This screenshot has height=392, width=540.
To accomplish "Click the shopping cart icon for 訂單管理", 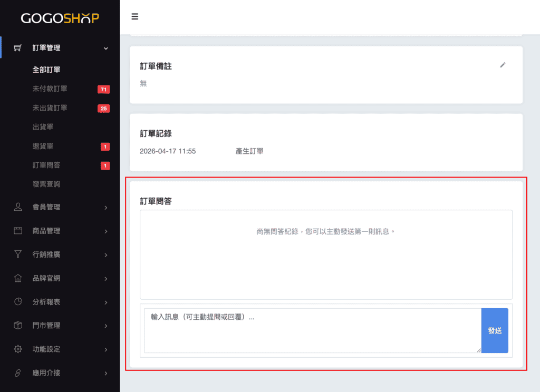I will tap(18, 48).
